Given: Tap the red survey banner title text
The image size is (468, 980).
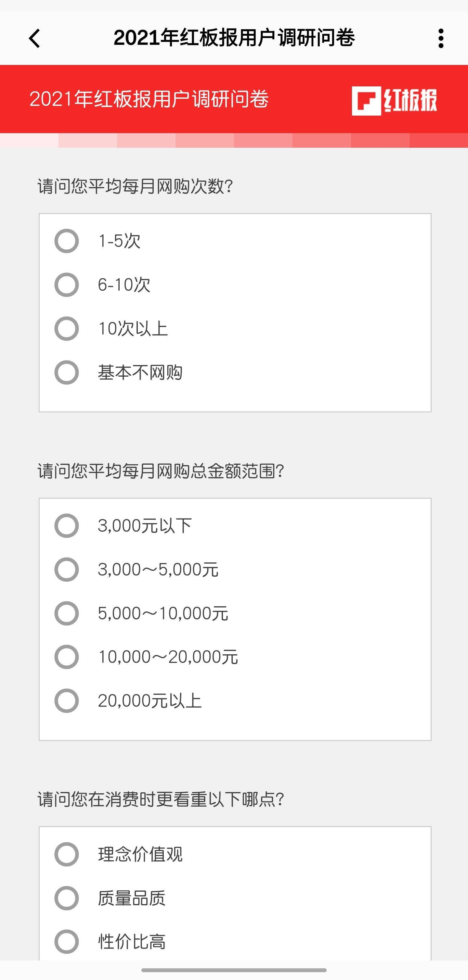Looking at the screenshot, I should (x=149, y=99).
